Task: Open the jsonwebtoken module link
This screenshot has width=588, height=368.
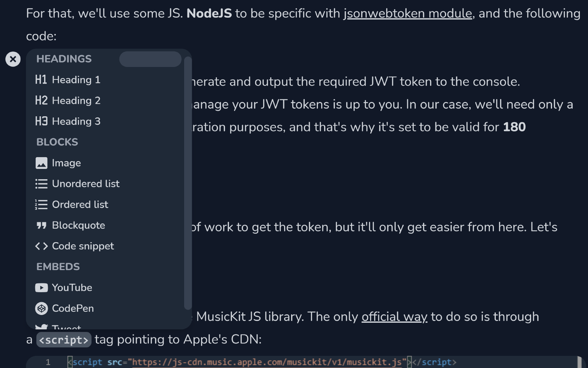Action: pos(408,14)
